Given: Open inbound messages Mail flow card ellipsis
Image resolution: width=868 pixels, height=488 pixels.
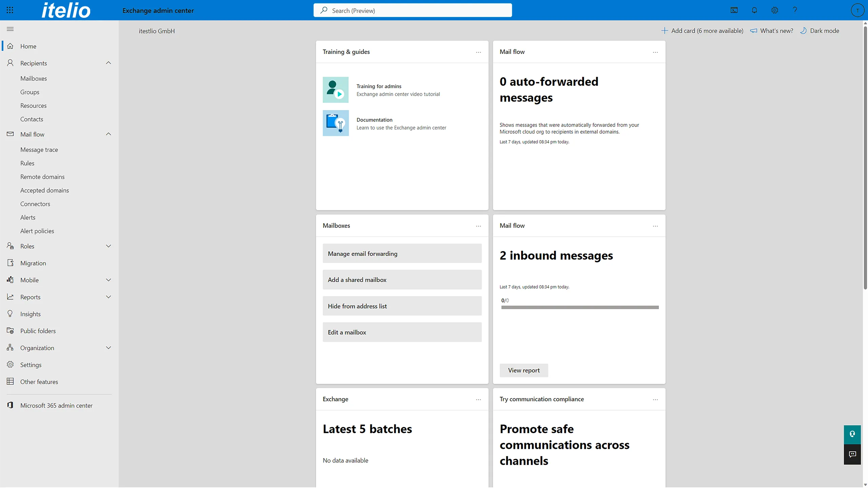Looking at the screenshot, I should pos(655,226).
